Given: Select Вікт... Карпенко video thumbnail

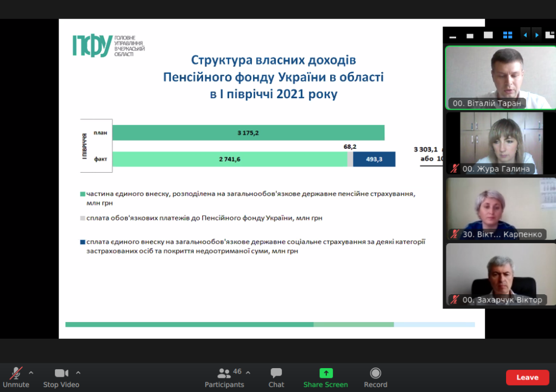Looking at the screenshot, I should coord(501,209).
